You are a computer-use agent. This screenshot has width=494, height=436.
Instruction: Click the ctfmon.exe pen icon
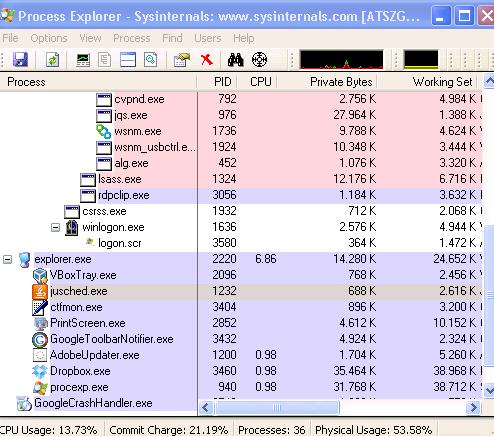pyautogui.click(x=40, y=308)
